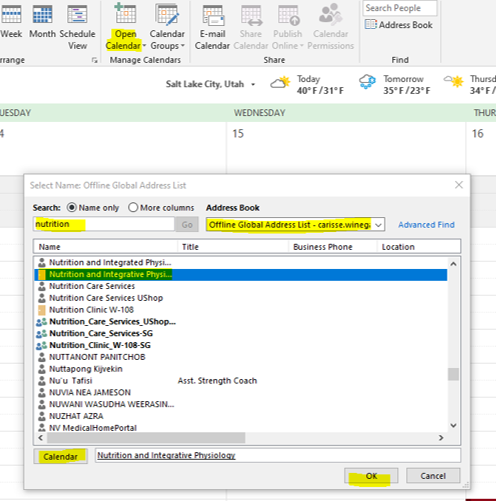Click tomorrow's weather forecast icon
The image size is (496, 501).
click(367, 82)
